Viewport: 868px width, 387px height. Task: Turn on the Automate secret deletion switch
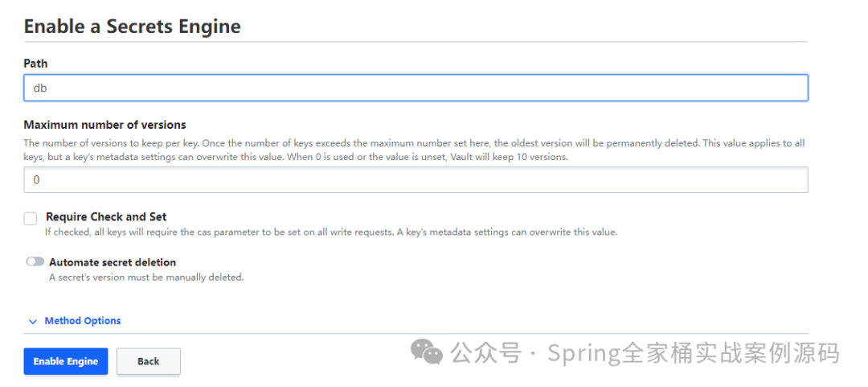pyautogui.click(x=35, y=261)
